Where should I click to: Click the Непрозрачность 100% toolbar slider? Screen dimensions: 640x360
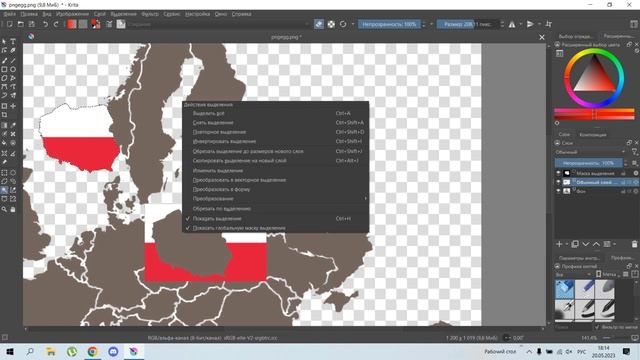[389, 24]
